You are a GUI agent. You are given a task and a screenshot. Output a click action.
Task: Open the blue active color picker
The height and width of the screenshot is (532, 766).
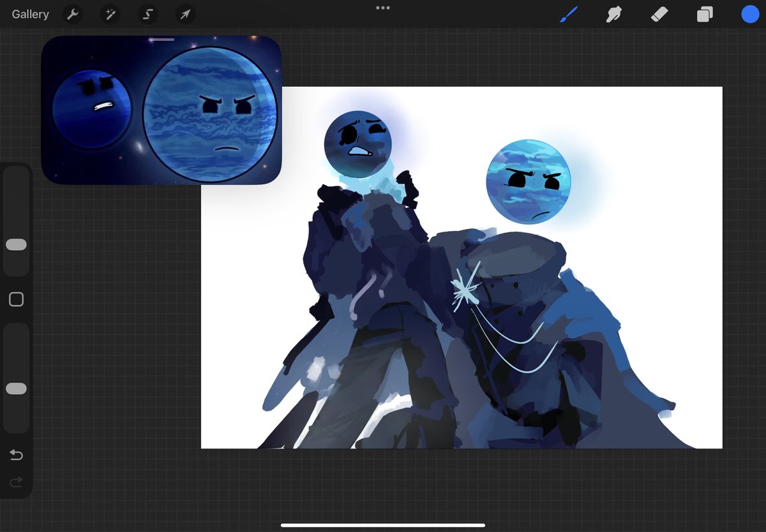[x=750, y=14]
